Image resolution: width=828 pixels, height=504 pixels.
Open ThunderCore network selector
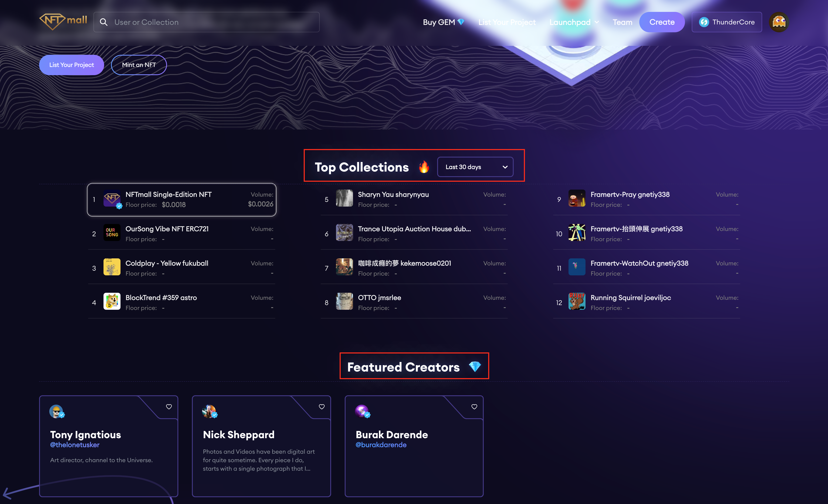[726, 22]
